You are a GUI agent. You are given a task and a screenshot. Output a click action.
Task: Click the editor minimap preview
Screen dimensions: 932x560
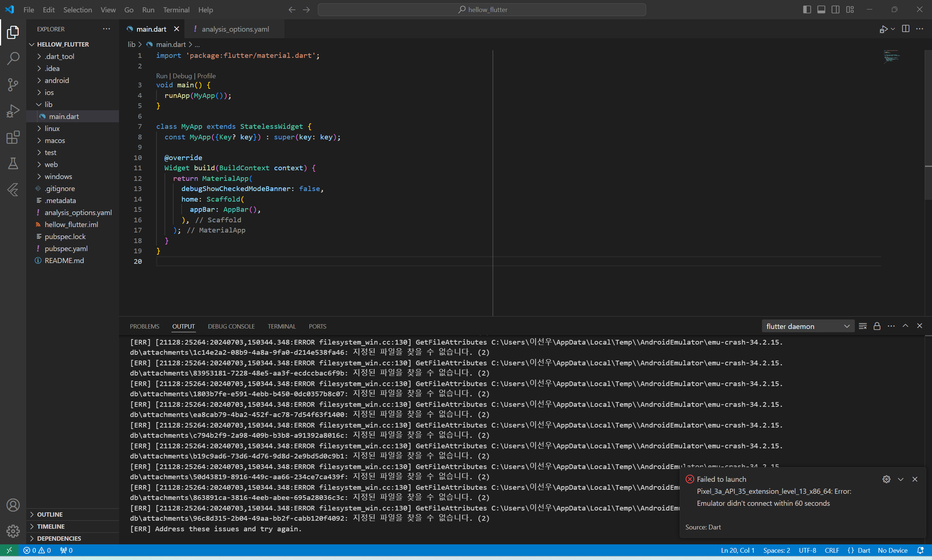(x=892, y=57)
